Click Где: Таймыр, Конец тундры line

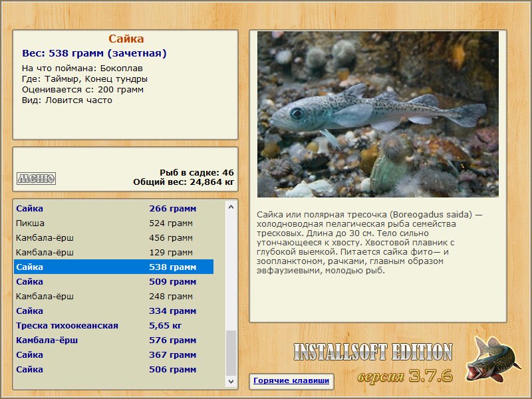pos(85,79)
